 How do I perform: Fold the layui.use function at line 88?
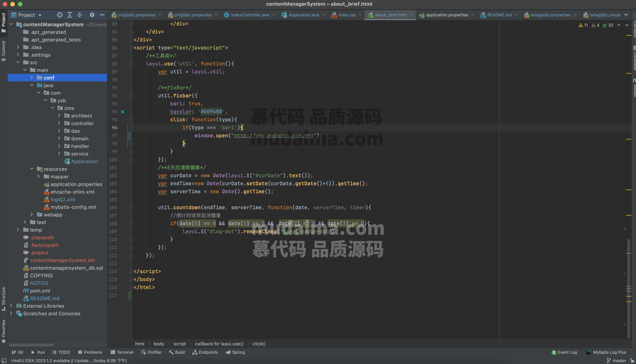131,64
